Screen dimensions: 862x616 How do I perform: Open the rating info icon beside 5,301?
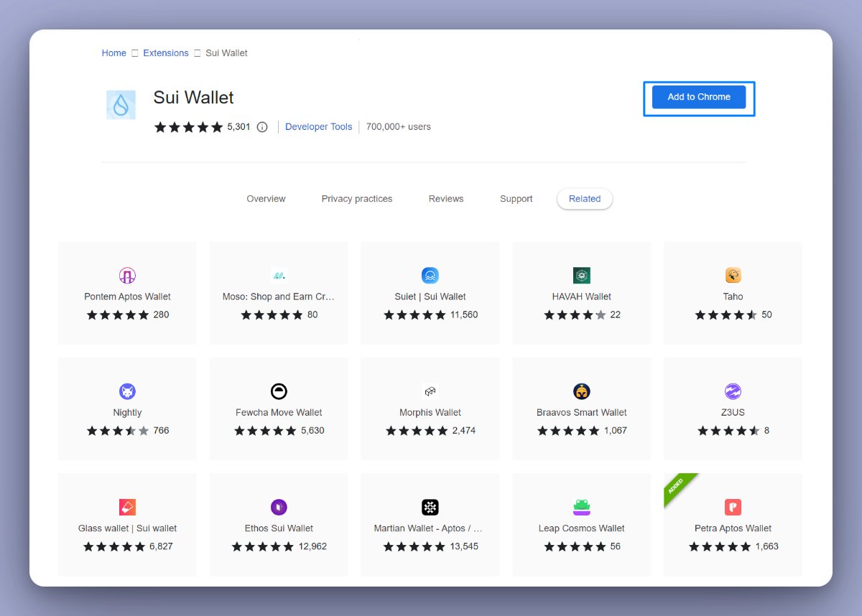tap(262, 127)
